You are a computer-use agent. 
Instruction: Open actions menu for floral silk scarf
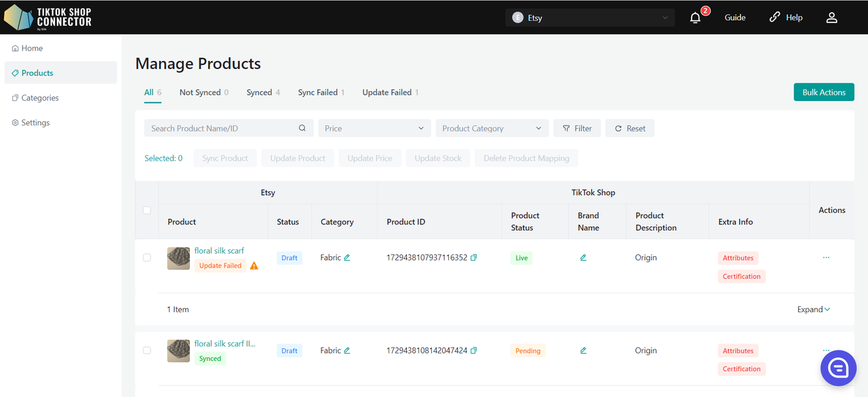coord(826,257)
